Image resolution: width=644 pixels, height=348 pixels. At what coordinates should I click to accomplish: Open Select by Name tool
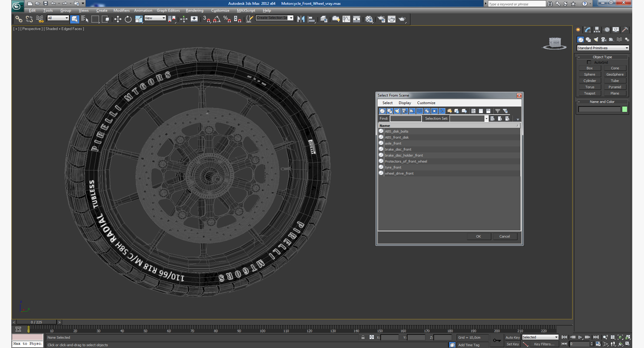pos(84,19)
